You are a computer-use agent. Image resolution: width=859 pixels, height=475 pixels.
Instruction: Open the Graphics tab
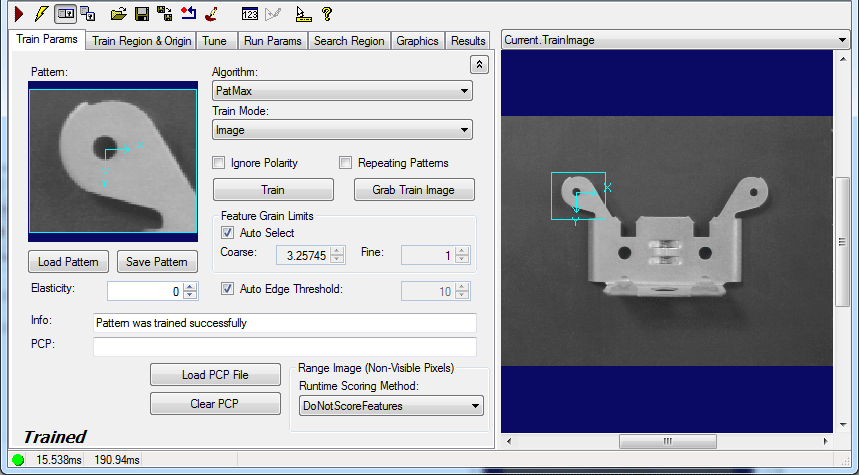(x=417, y=41)
